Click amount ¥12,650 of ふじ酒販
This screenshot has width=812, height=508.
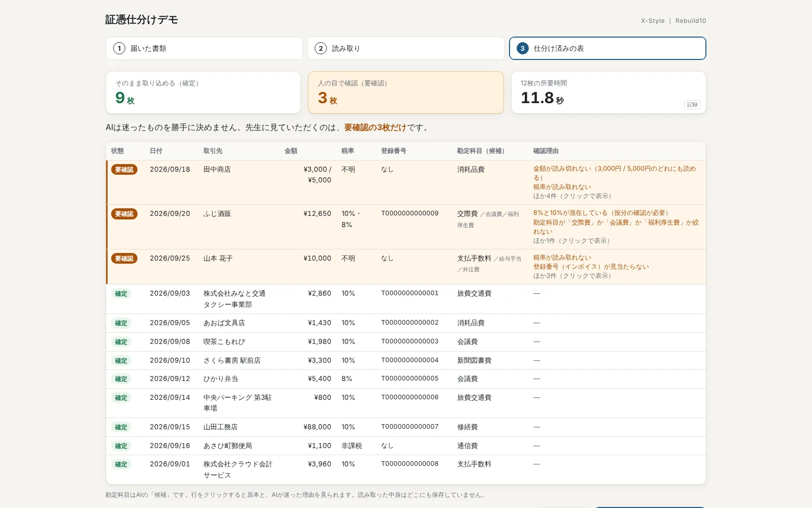(x=317, y=214)
